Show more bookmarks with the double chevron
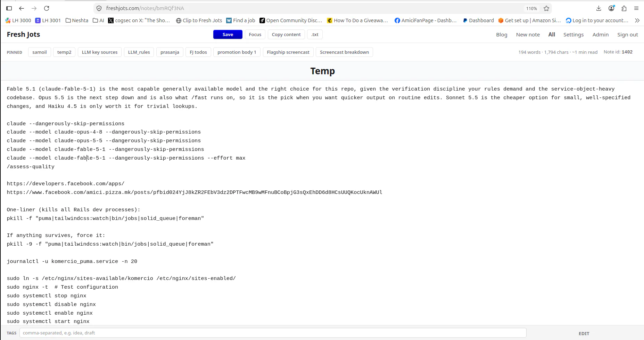The width and height of the screenshot is (644, 340). coord(637,20)
